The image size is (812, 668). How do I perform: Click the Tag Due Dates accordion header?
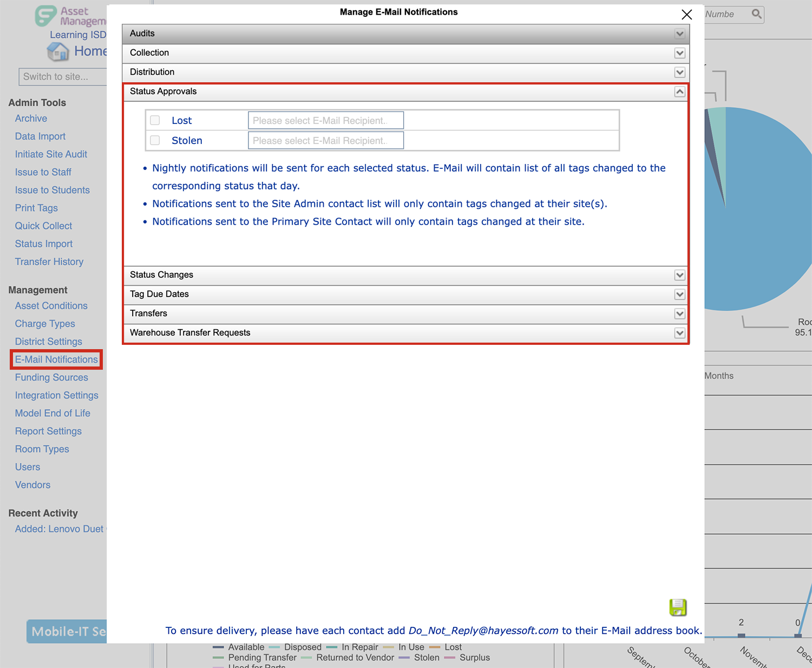coord(405,294)
